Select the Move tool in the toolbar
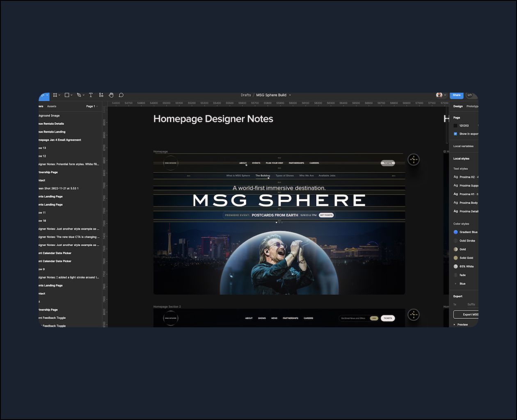This screenshot has height=420, width=517. pyautogui.click(x=43, y=95)
